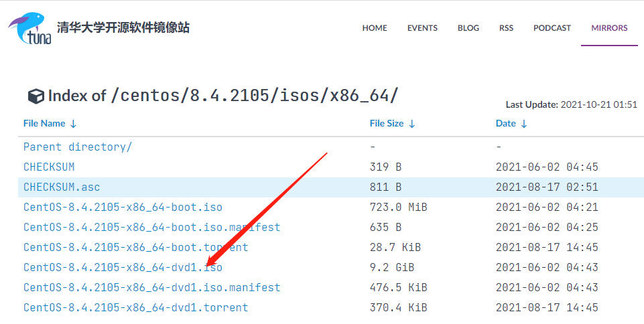Click the date 2021-06-02 04:25
The height and width of the screenshot is (324, 644).
[547, 227]
